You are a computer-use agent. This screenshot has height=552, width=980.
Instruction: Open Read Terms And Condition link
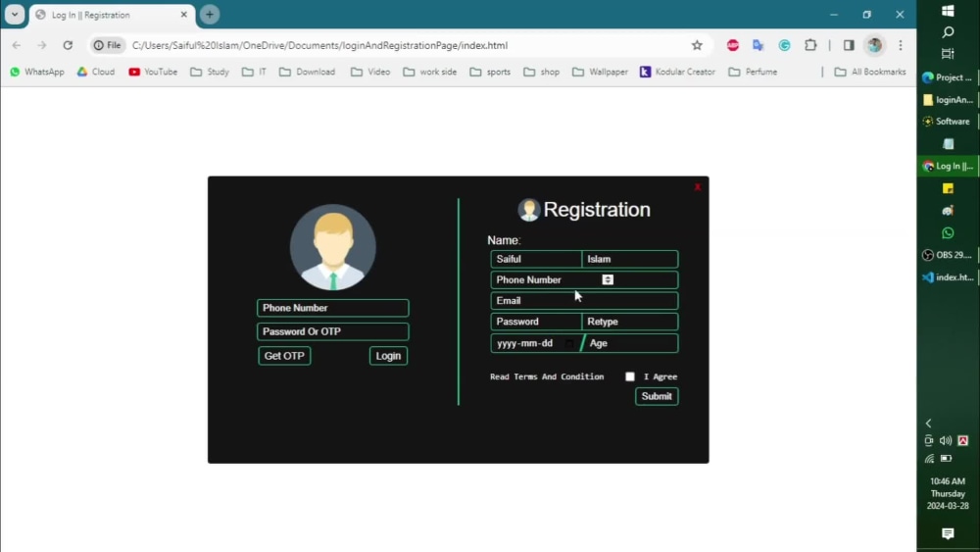coord(547,376)
